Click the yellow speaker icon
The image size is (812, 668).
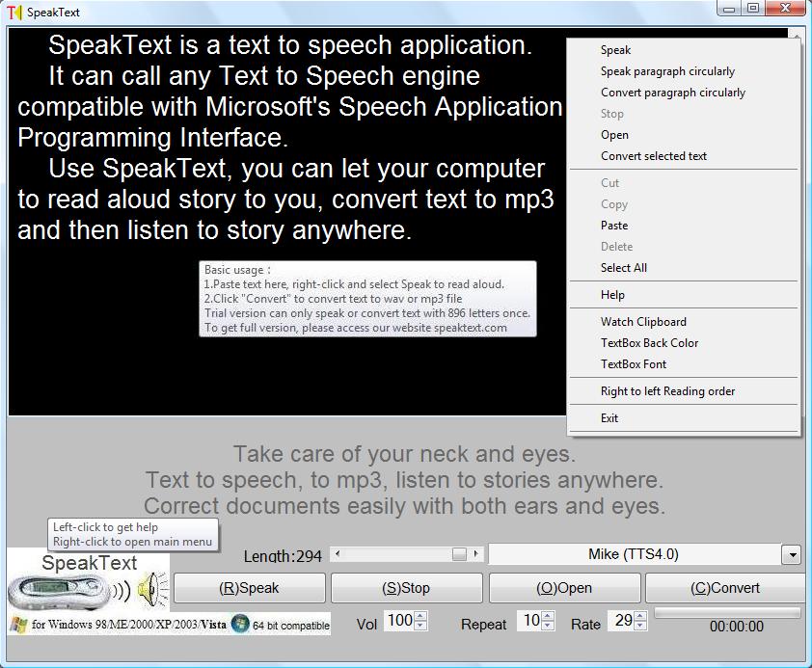[152, 590]
